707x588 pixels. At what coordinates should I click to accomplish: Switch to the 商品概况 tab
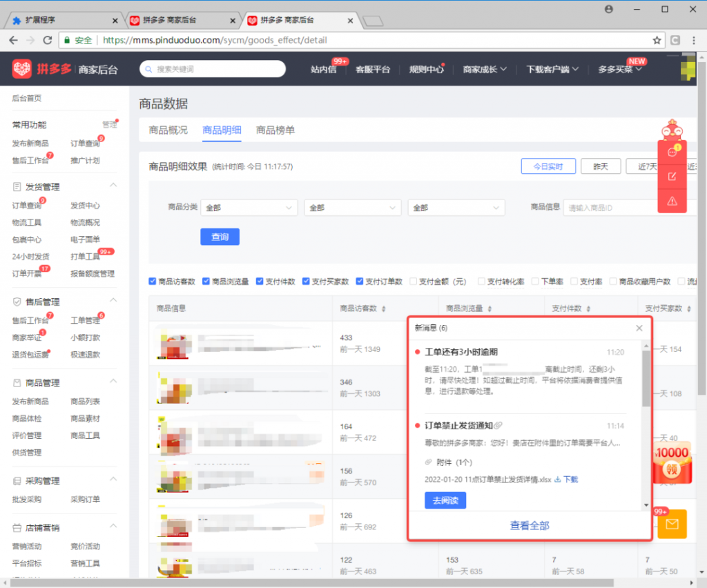168,130
